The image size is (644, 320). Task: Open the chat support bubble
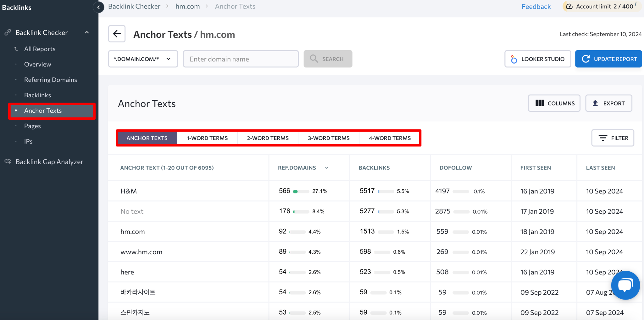pyautogui.click(x=625, y=285)
